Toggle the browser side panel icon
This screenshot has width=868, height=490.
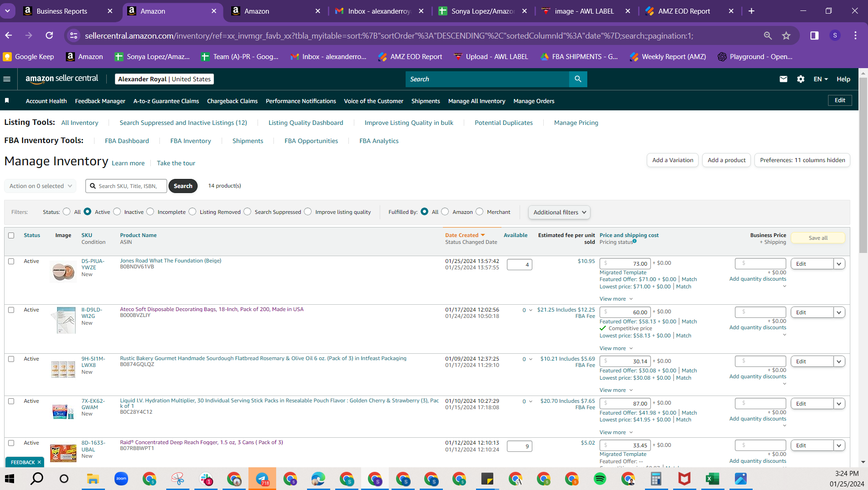coord(814,35)
